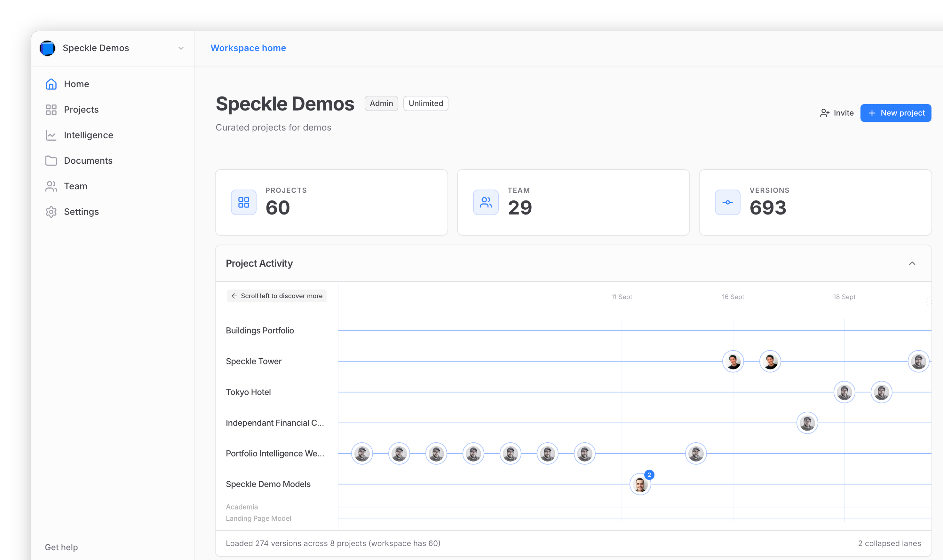This screenshot has width=943, height=560.
Task: Open workspace Settings
Action: pos(81,212)
